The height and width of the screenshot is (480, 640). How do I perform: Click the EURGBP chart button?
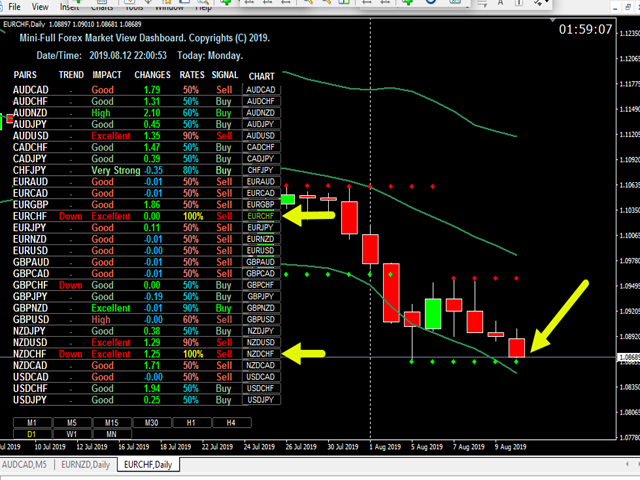tap(261, 204)
